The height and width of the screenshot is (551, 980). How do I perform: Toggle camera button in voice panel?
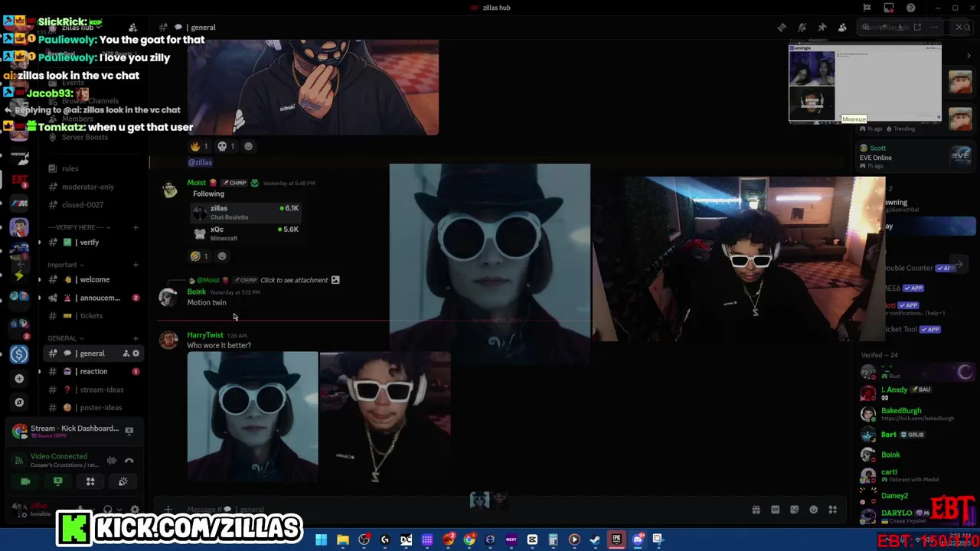tap(25, 481)
